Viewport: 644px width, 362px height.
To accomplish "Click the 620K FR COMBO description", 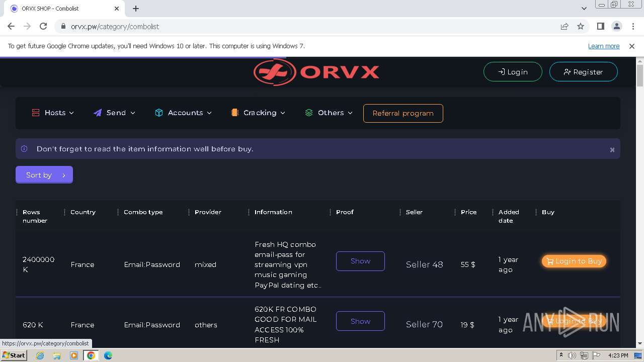I will [x=286, y=324].
